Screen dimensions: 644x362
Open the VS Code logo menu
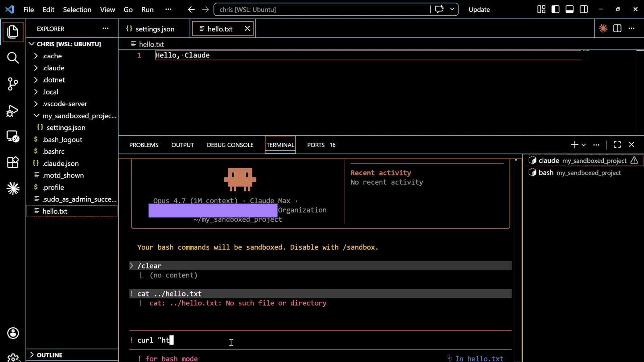[x=10, y=9]
